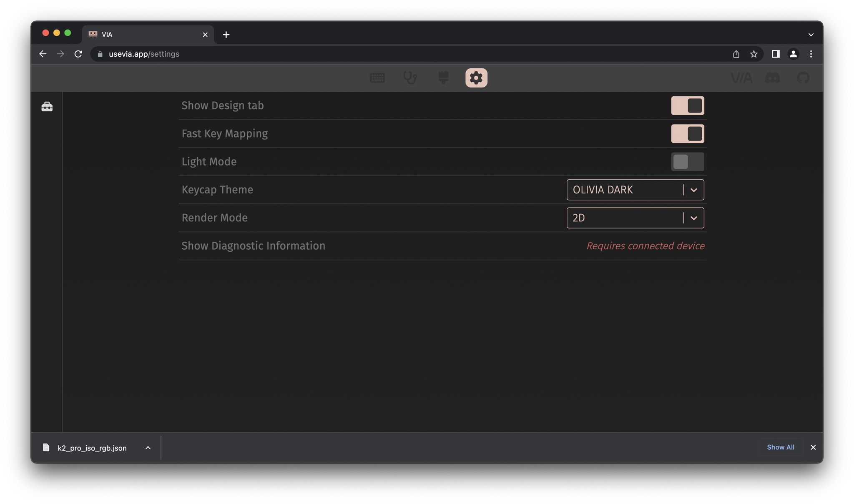
Task: Turn off the Fast Key Mapping toggle
Action: click(687, 134)
